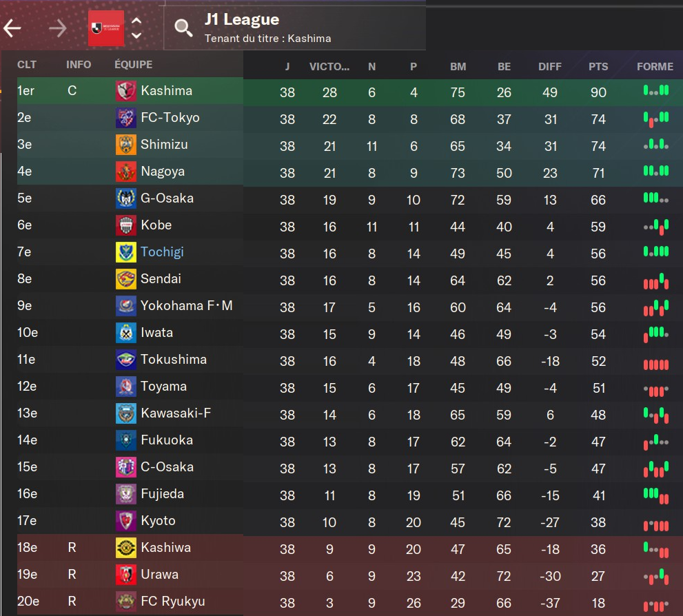Click Kashima's form indicator bars
Image resolution: width=683 pixels, height=616 pixels.
pos(655,90)
